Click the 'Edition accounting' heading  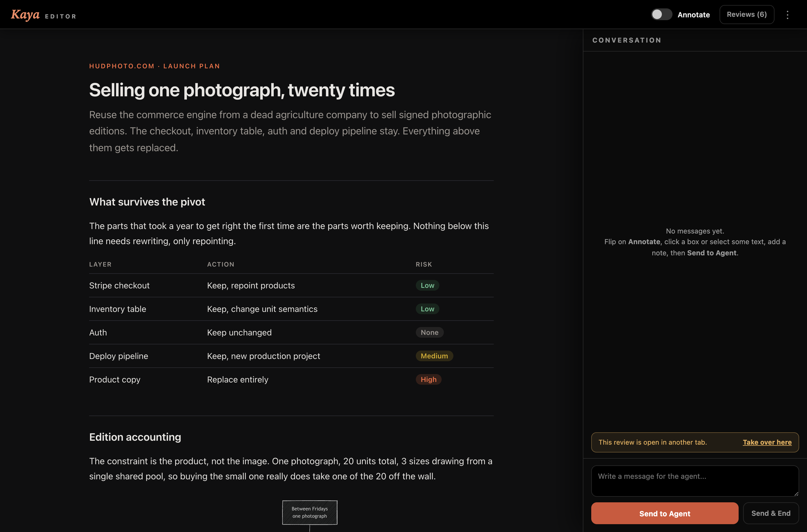[135, 437]
